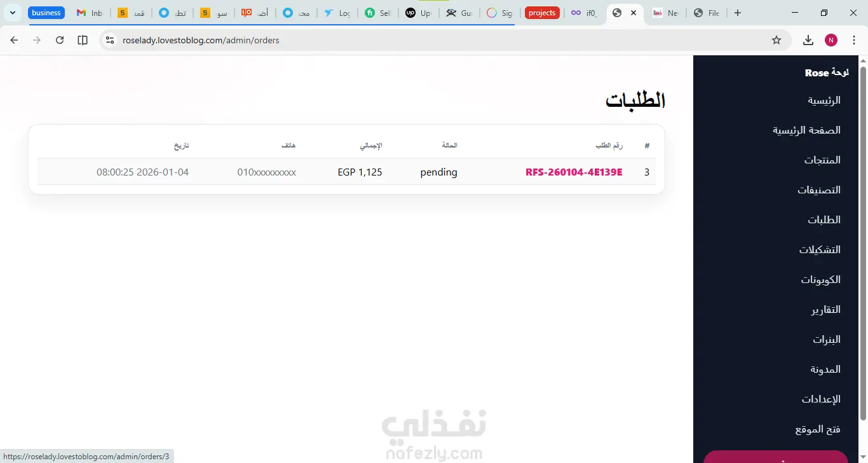This screenshot has width=868, height=463.
Task: Switch to the Log tab
Action: [337, 13]
